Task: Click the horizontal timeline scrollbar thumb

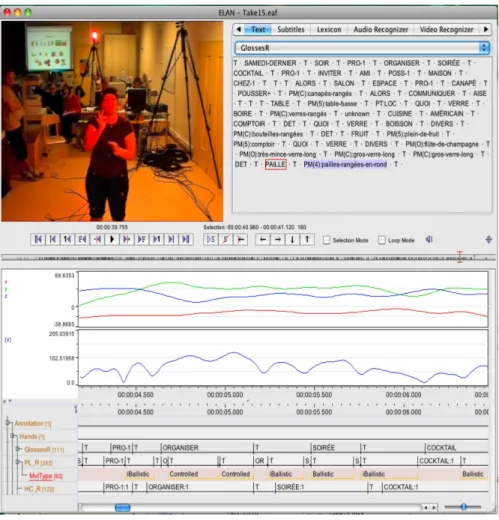Action: click(122, 507)
